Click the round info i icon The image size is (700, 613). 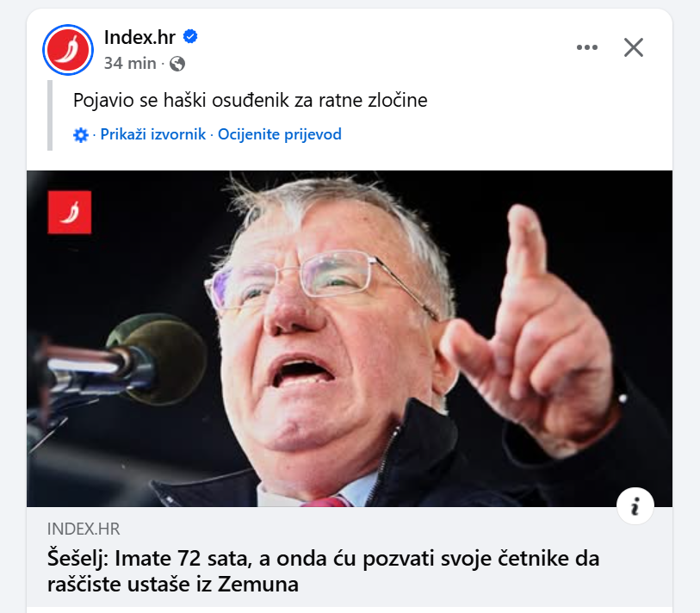635,506
